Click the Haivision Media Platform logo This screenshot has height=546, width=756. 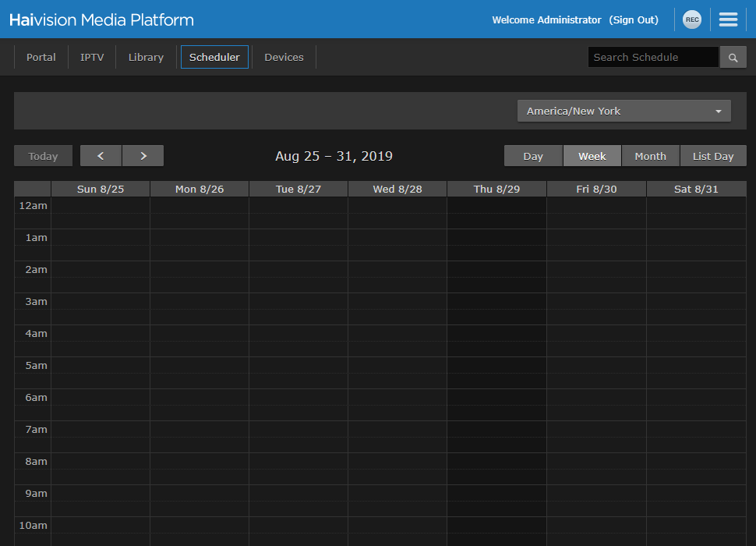[x=100, y=19]
